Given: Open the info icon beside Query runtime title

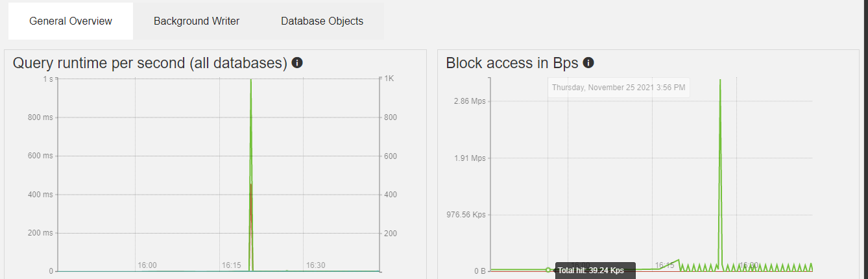Looking at the screenshot, I should coord(297,63).
